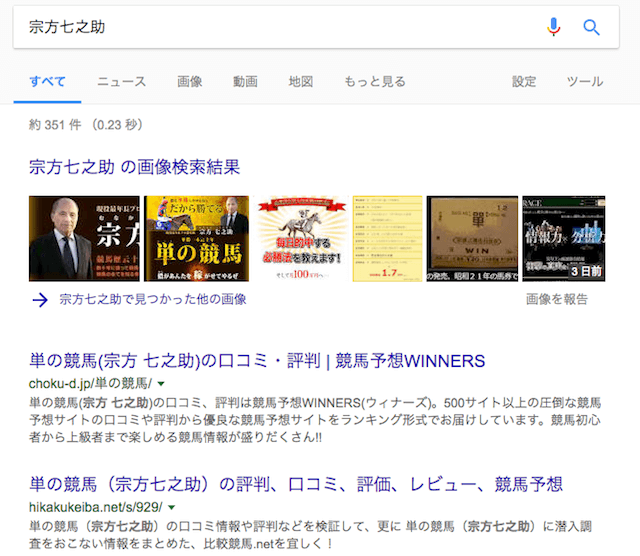Click 宗方七之助で見つかった他の画像 link

(x=153, y=300)
